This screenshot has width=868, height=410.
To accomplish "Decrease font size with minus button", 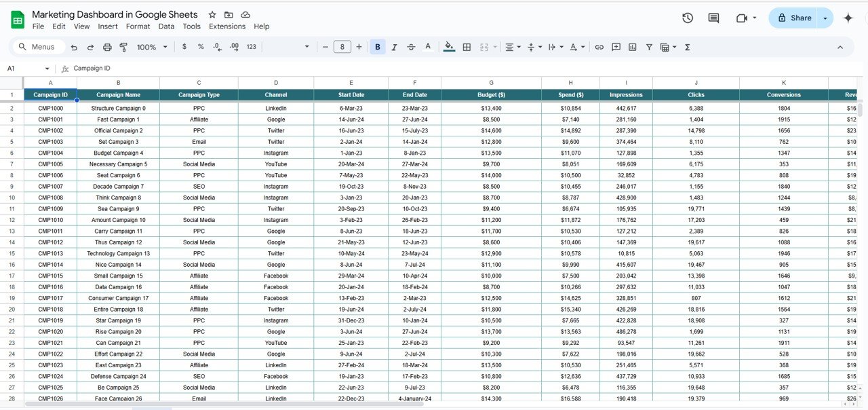I will click(x=325, y=47).
